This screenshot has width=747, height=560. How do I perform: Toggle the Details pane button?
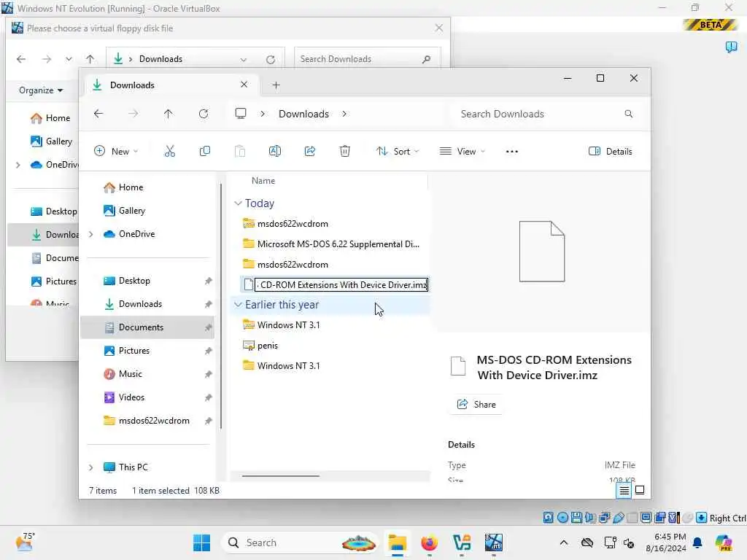[611, 152]
